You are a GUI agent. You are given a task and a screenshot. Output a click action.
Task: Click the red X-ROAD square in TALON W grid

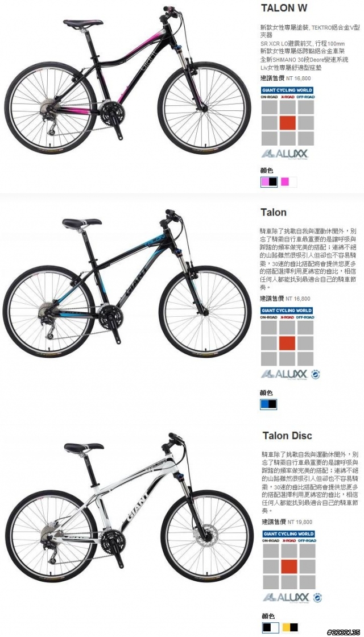tap(288, 123)
